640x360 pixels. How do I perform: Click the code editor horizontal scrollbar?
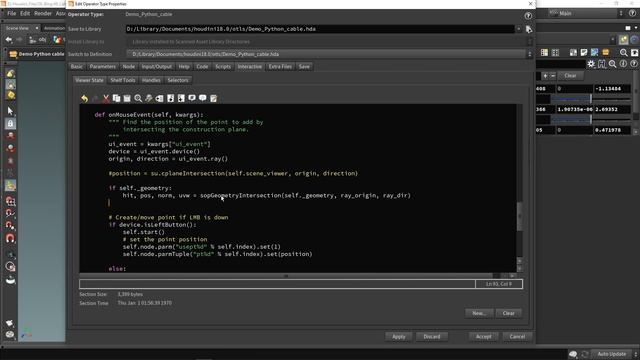[286, 276]
